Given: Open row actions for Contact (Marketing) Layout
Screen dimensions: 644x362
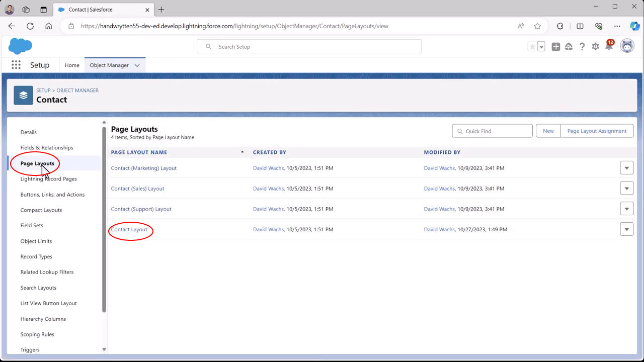Looking at the screenshot, I should tap(626, 168).
